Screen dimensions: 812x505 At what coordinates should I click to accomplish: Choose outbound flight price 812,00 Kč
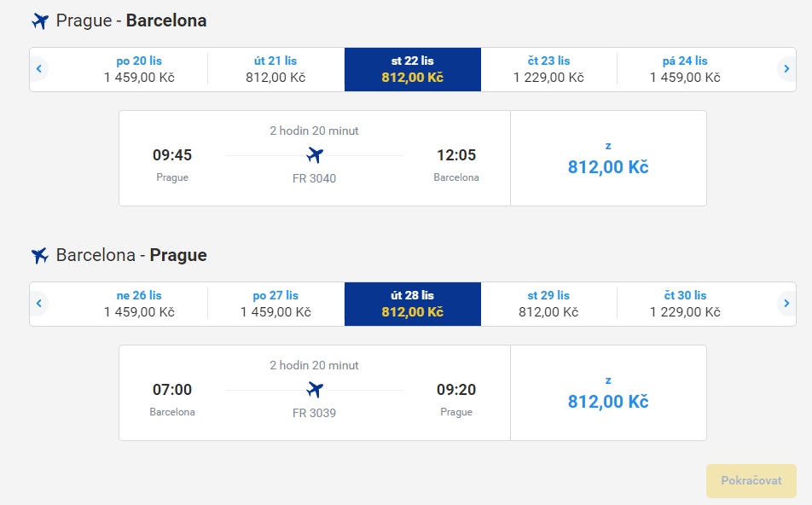(608, 159)
